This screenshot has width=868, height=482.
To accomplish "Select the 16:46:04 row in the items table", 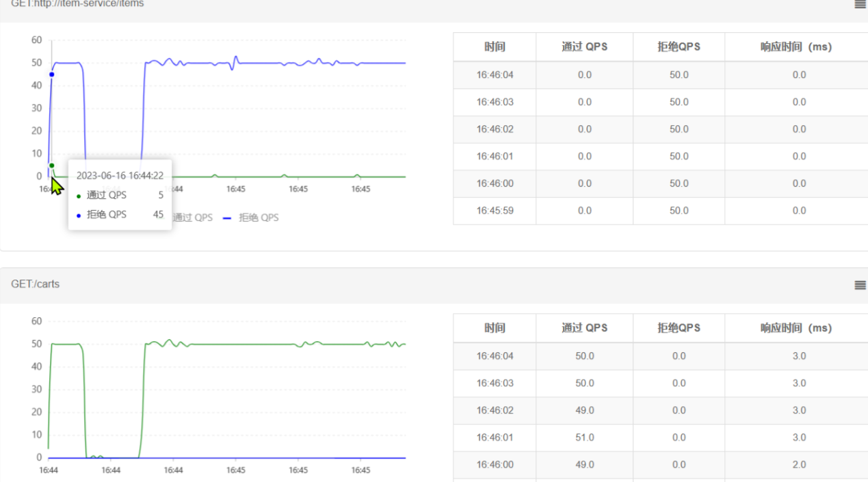I will [x=495, y=75].
